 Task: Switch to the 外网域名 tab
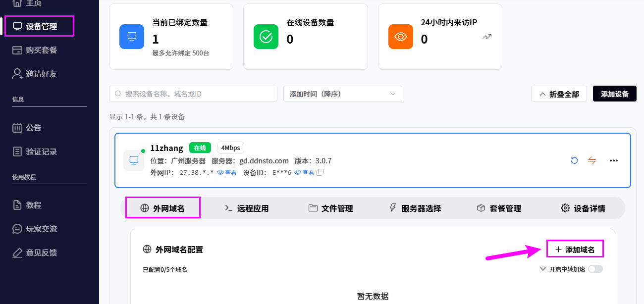tap(163, 208)
